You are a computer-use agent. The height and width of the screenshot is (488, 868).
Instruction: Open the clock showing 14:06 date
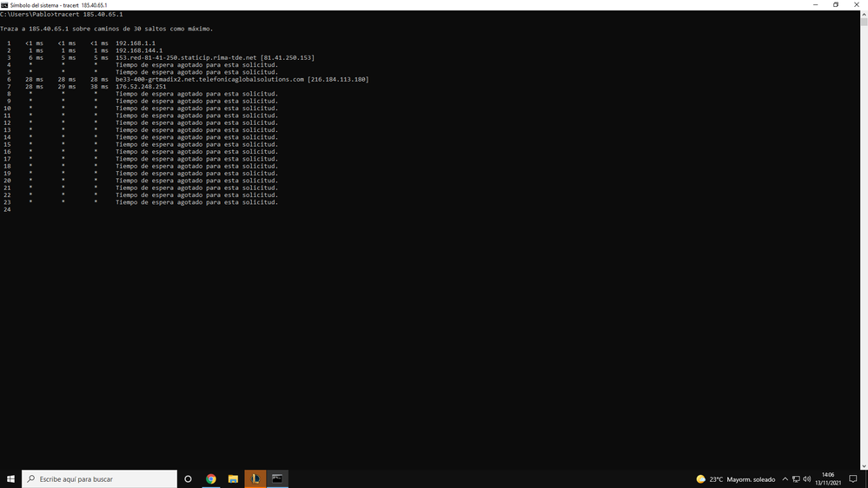coord(826,479)
